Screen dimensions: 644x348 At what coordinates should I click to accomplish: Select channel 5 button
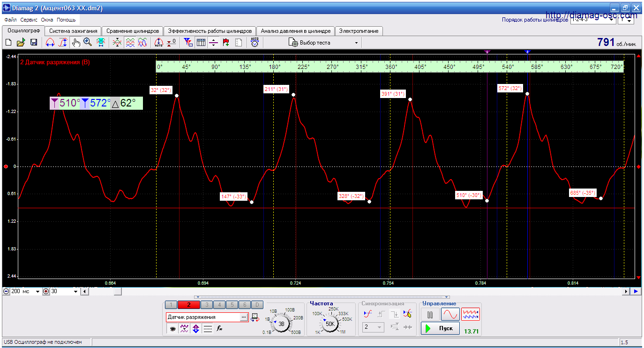232,305
